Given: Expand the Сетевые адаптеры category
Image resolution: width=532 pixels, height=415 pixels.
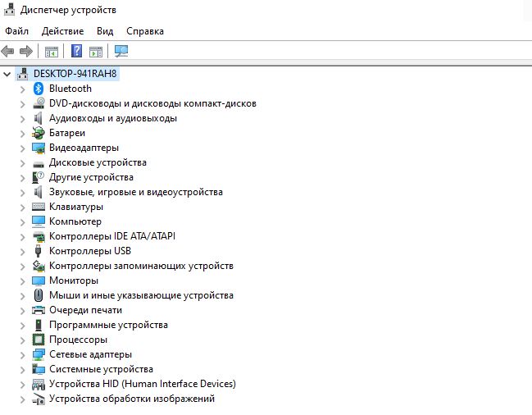Looking at the screenshot, I should click(x=22, y=355).
